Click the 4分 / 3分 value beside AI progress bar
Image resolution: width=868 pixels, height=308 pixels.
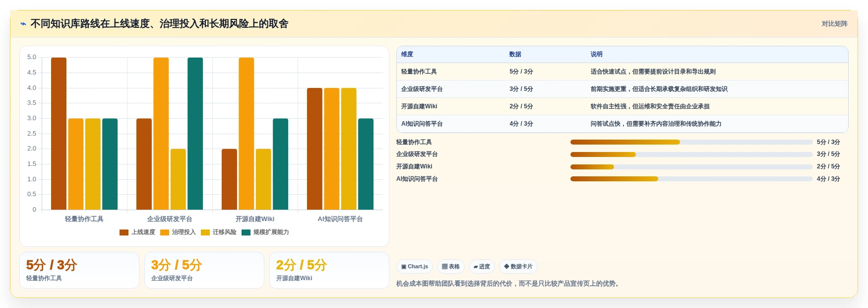828,179
